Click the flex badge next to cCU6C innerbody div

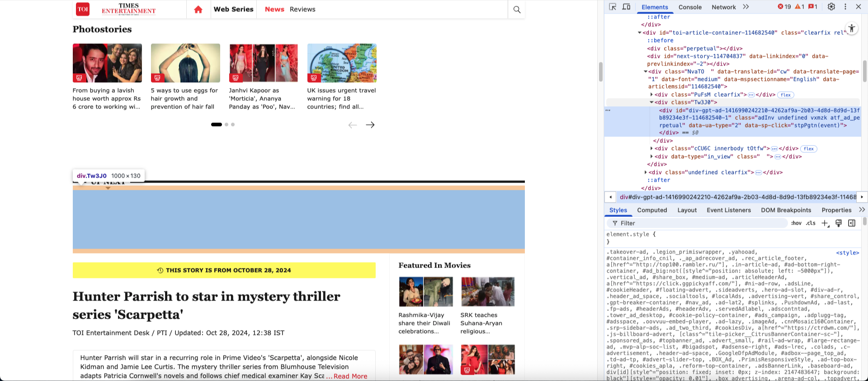[x=809, y=149]
